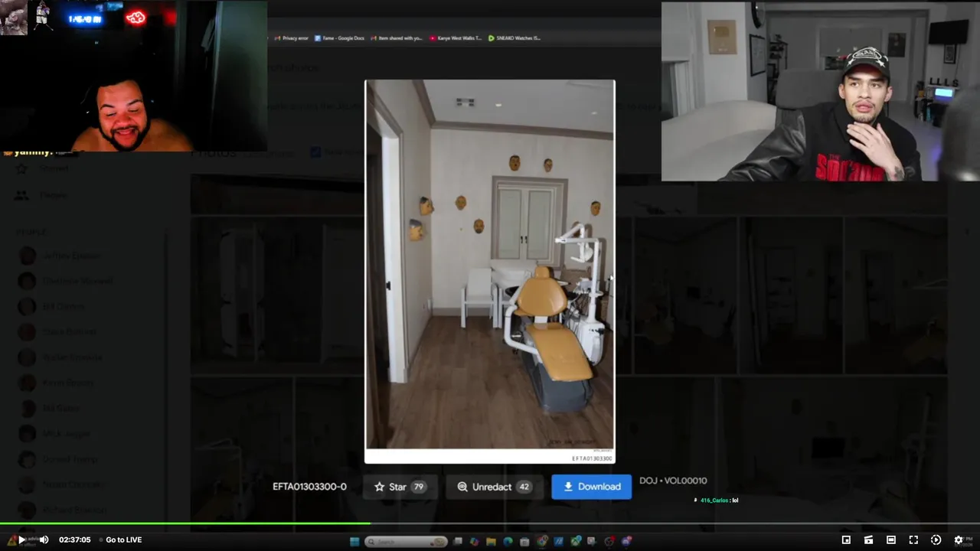980x551 pixels.
Task: Open the Fame - Google Docs bookmark
Action: click(x=340, y=37)
